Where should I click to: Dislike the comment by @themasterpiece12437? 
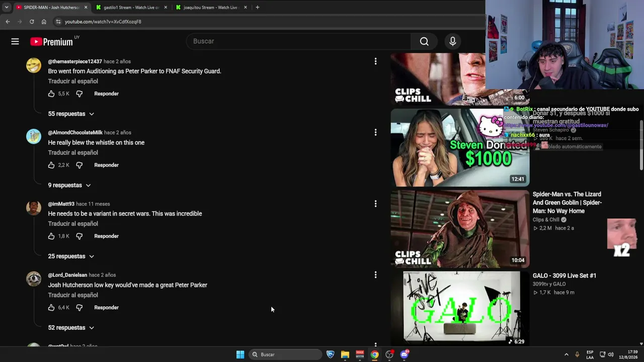(x=79, y=94)
